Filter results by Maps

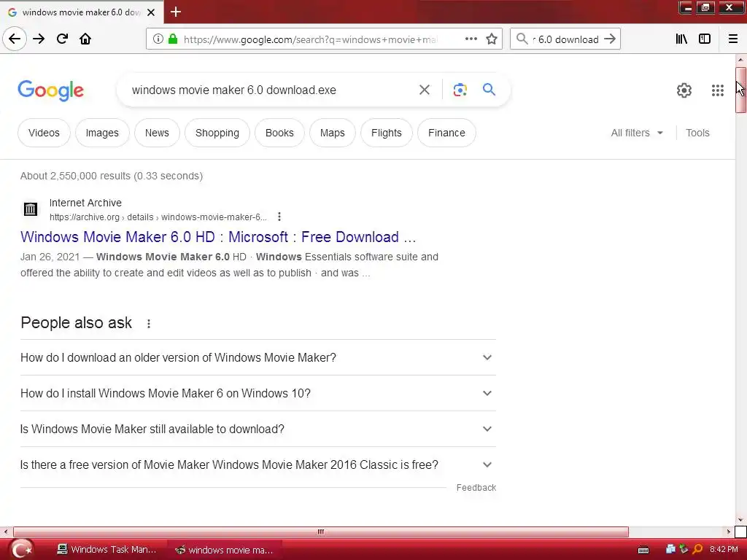point(332,133)
